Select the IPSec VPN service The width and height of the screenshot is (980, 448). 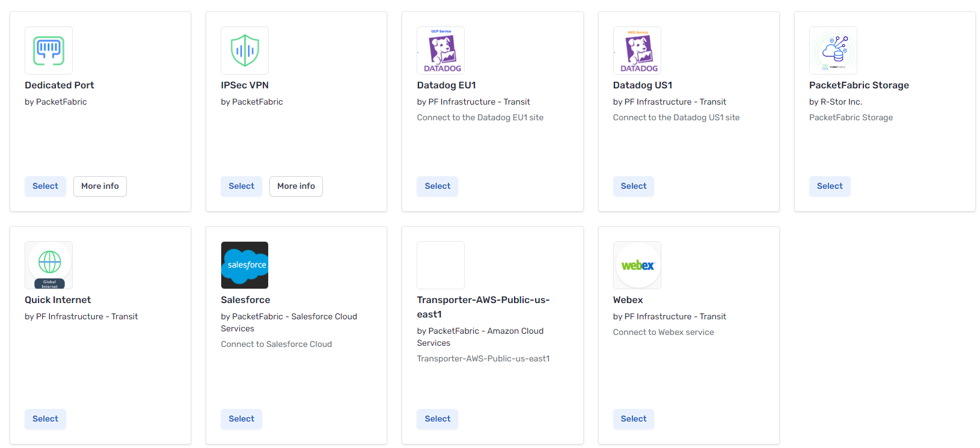(241, 186)
